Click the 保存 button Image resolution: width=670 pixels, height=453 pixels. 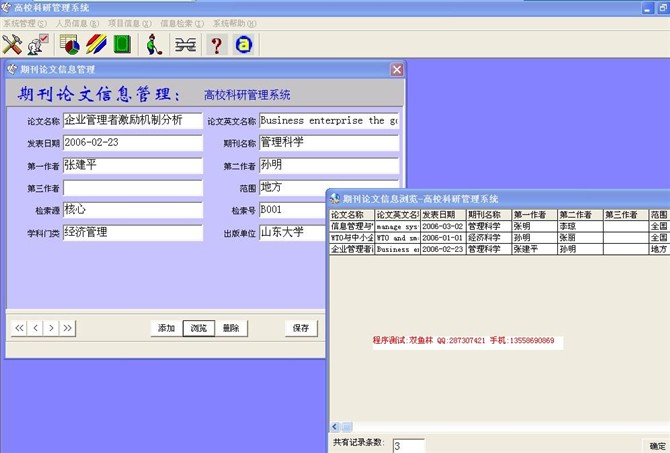coord(301,328)
